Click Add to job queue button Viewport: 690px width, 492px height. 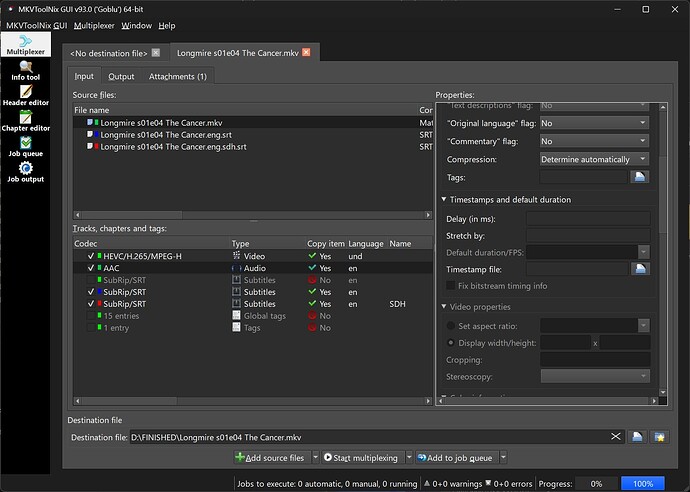pyautogui.click(x=457, y=458)
